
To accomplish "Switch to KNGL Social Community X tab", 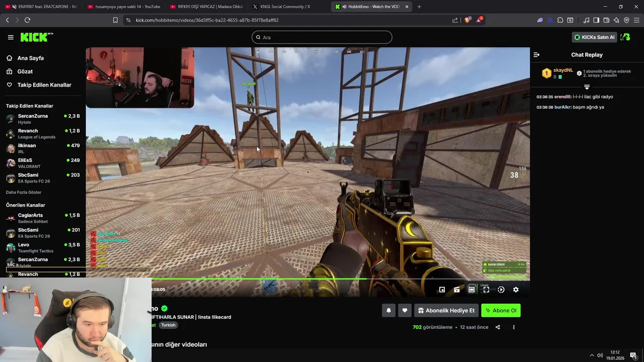I will click(x=289, y=7).
